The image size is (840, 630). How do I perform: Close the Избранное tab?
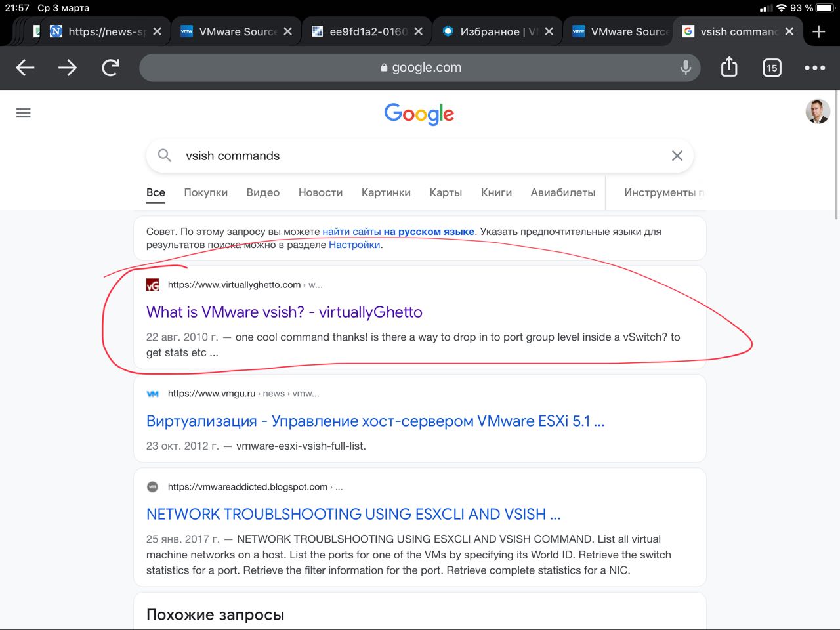tap(549, 31)
